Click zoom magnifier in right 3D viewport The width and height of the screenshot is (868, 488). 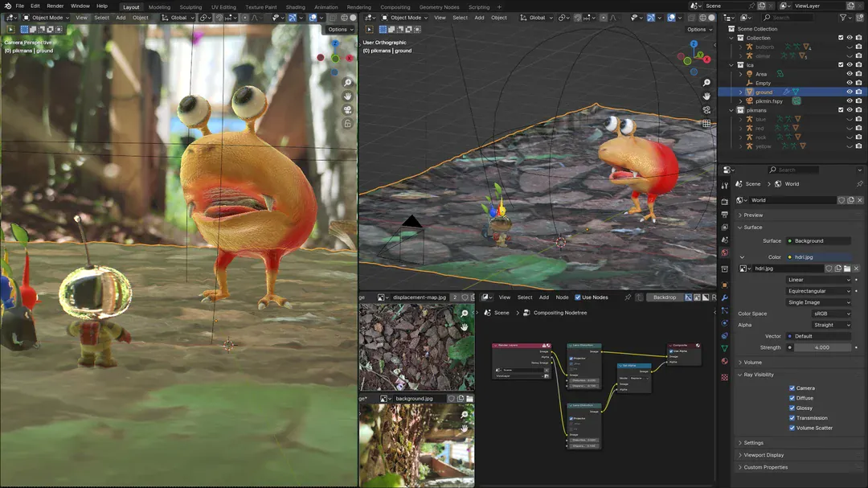[706, 83]
